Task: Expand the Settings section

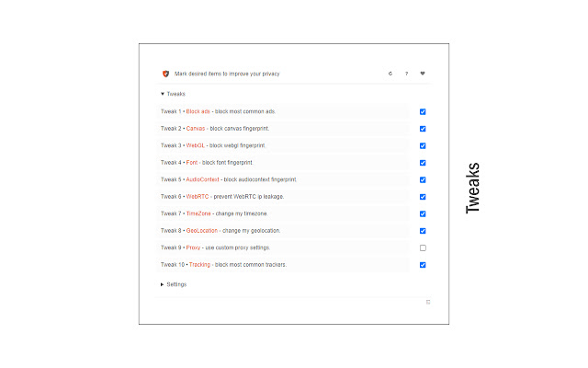Action: 174,284
